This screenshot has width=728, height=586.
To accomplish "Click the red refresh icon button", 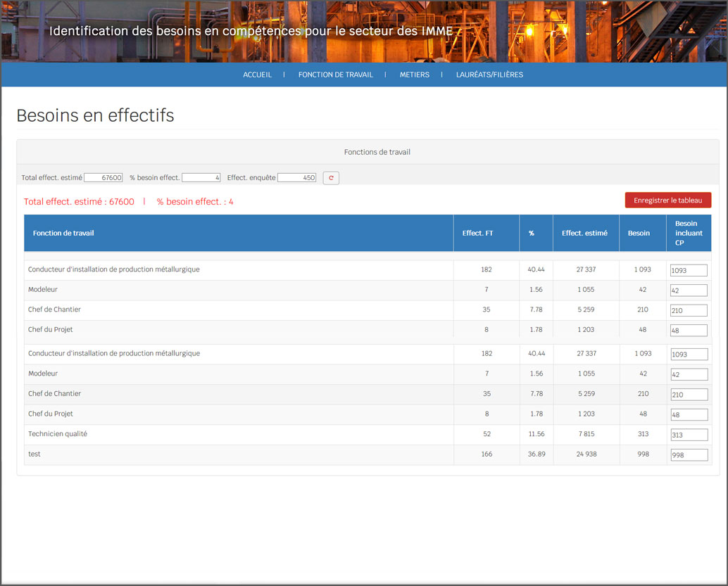I will tap(331, 178).
